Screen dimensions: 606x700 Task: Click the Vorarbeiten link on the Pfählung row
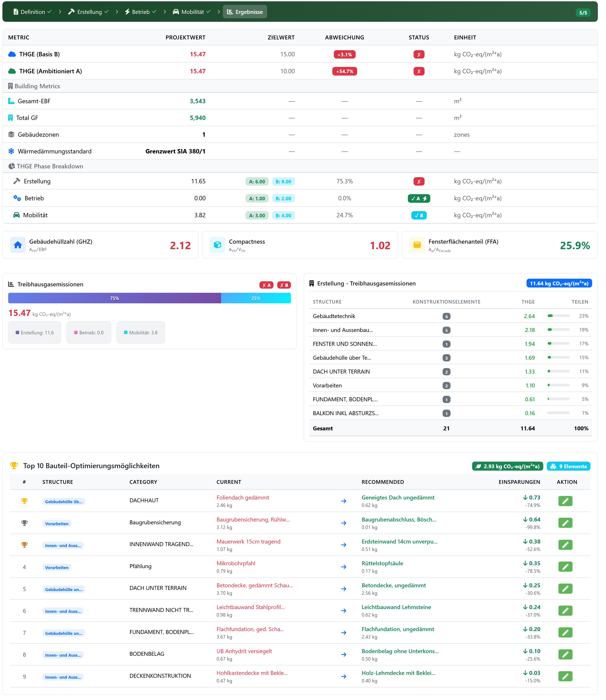coord(57,567)
